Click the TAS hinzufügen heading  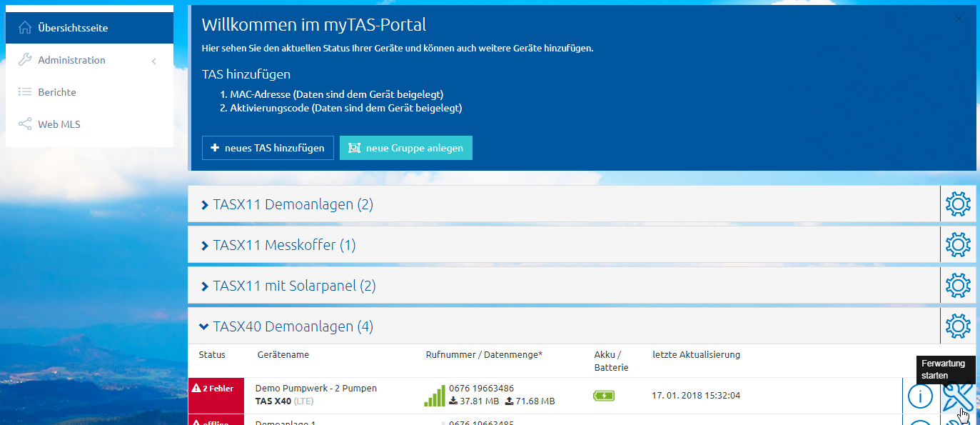246,74
